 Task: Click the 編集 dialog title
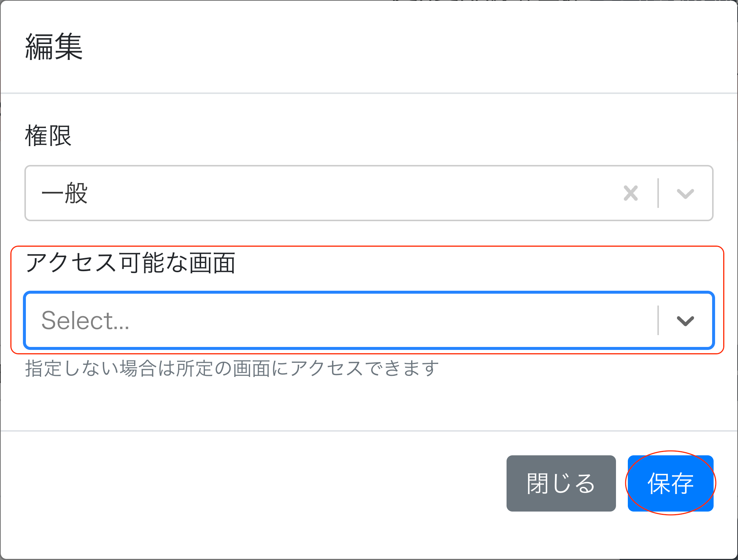54,47
